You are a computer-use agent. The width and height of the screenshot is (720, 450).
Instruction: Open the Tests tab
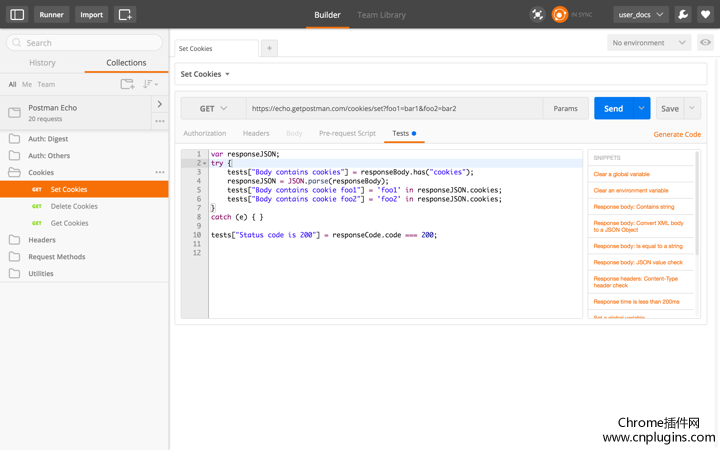[404, 133]
